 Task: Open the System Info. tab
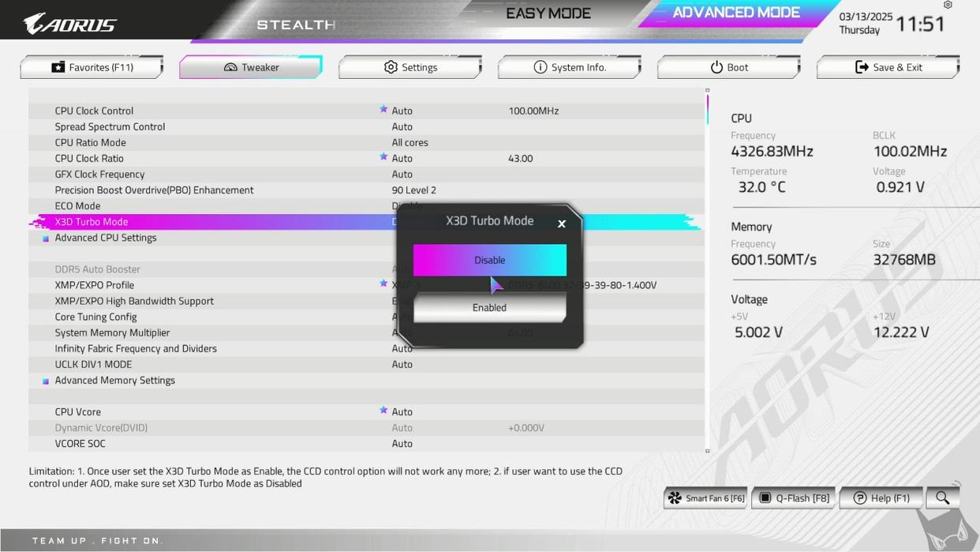tap(570, 67)
